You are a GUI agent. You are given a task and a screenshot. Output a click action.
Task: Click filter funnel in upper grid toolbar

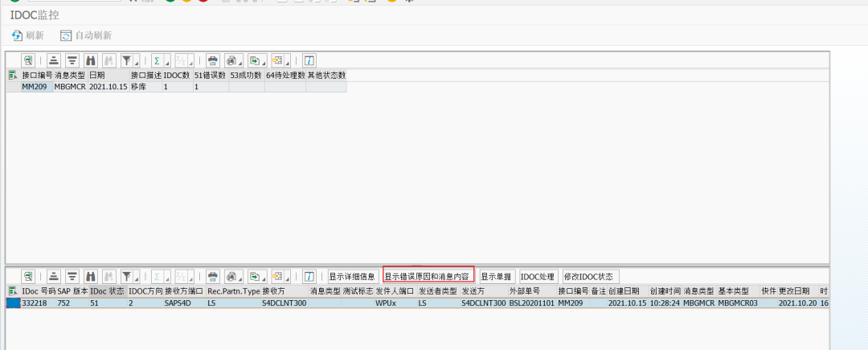129,60
